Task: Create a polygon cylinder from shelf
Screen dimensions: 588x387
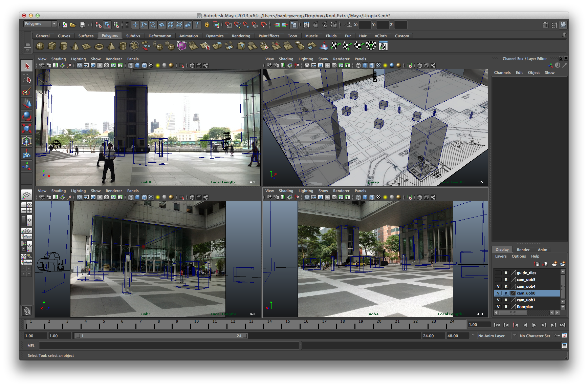Action: (63, 46)
